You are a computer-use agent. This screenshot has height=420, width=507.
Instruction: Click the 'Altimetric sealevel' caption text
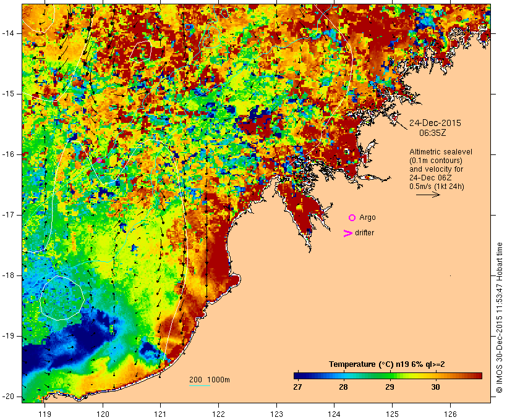441,152
